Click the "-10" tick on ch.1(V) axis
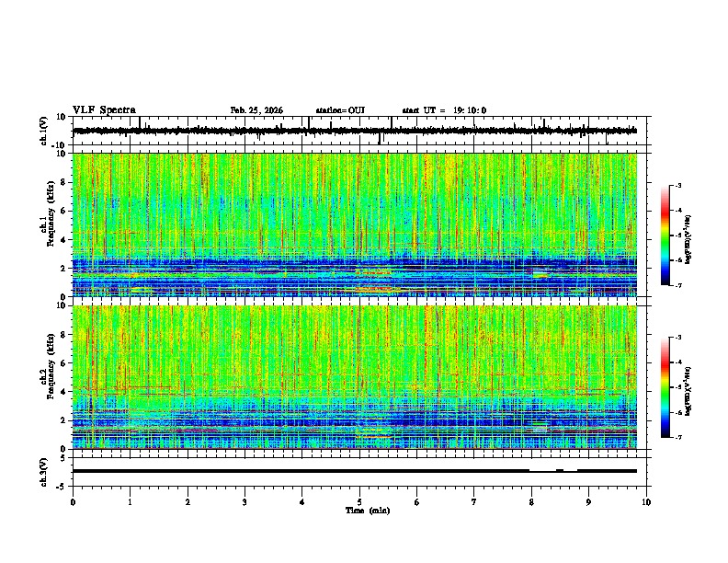This screenshot has height=563, width=728. click(60, 145)
